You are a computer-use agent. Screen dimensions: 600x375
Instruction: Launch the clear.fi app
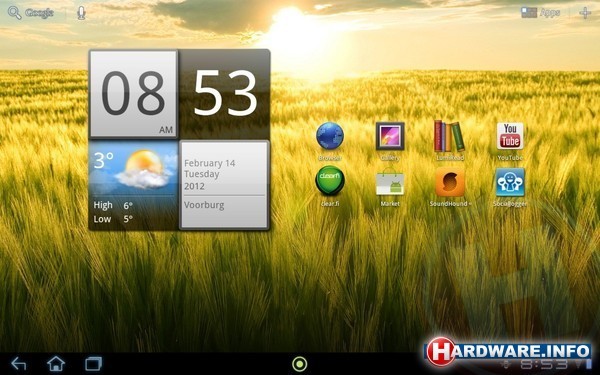click(330, 181)
